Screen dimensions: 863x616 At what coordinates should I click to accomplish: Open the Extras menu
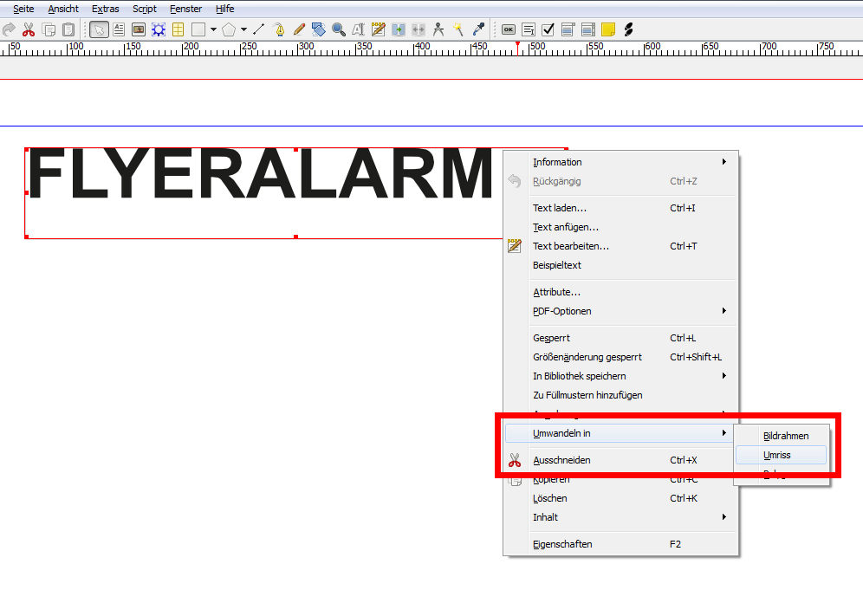pyautogui.click(x=105, y=9)
